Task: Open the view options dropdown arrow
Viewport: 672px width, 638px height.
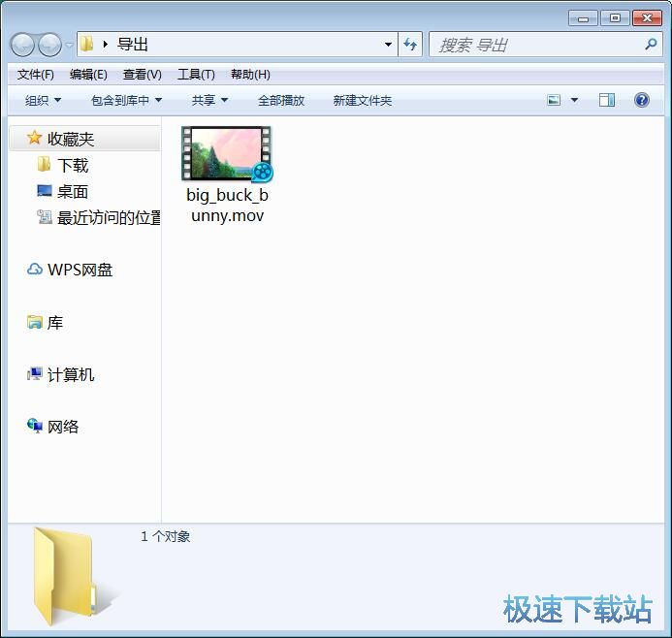Action: coord(574,100)
